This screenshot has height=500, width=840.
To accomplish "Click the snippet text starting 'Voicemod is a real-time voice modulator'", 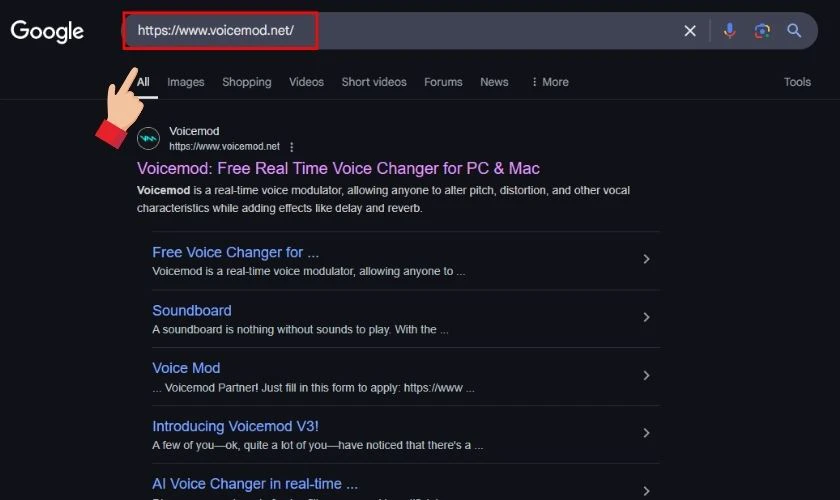I will pos(384,199).
